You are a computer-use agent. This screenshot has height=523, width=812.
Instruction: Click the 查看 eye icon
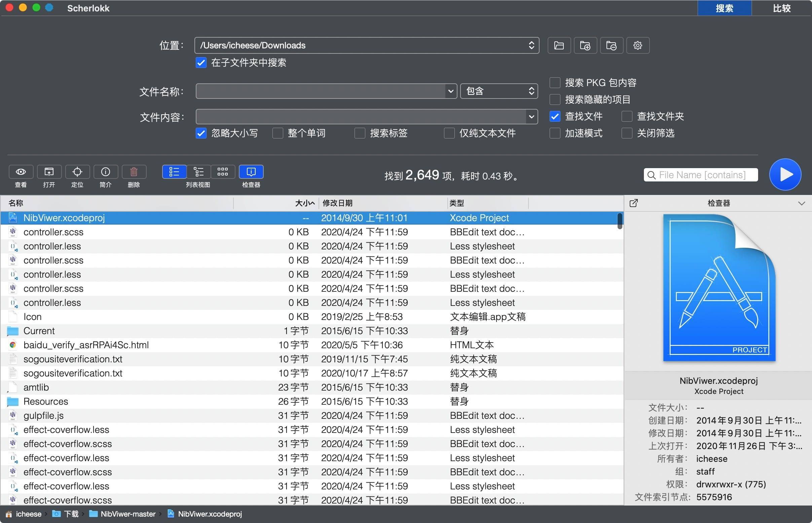click(x=21, y=172)
